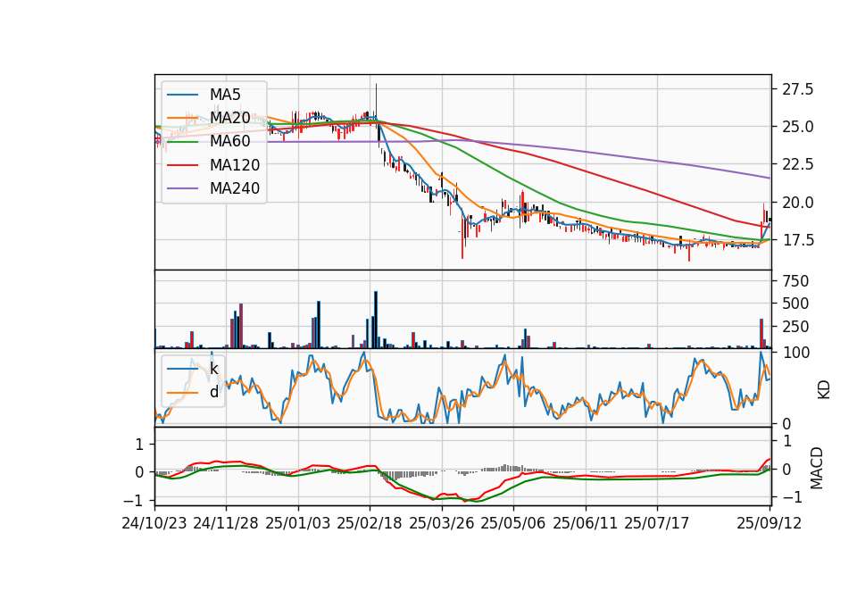Click the 25/02/18 date axis label
The image size is (857, 616).
point(370,524)
